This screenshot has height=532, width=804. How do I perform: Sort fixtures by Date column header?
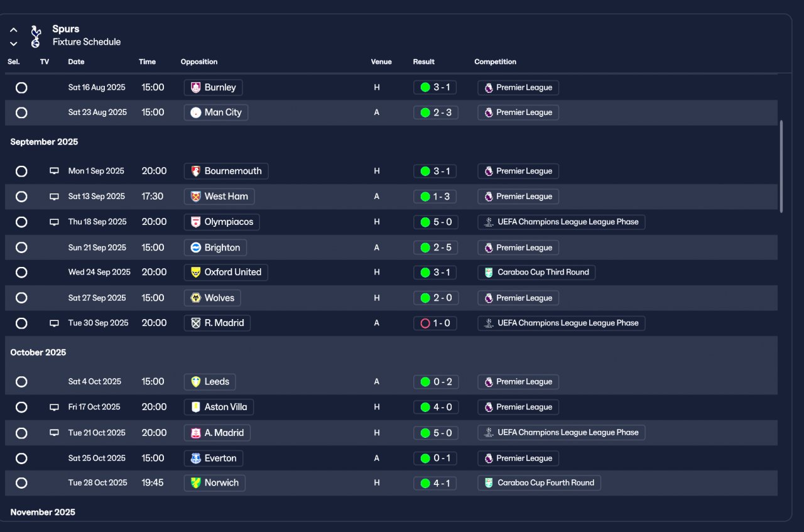76,62
